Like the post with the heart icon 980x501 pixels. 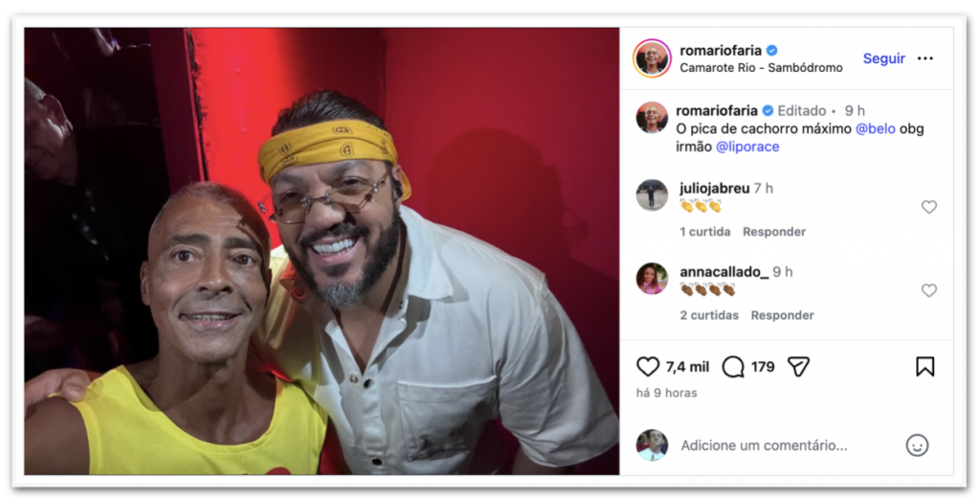648,367
